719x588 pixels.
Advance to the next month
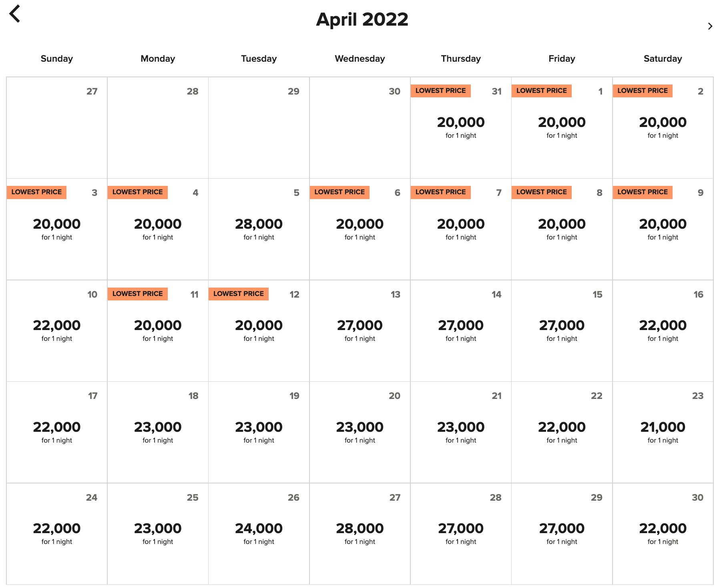point(710,26)
